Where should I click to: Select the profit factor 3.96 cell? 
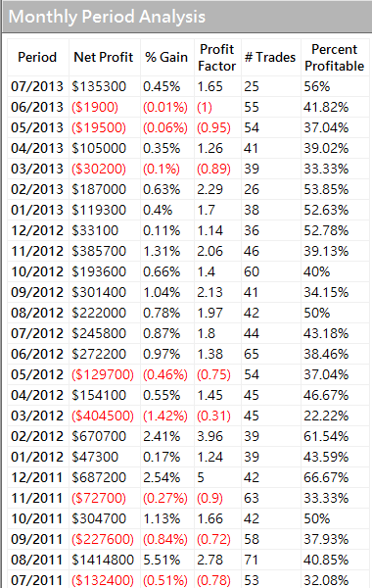pos(210,436)
